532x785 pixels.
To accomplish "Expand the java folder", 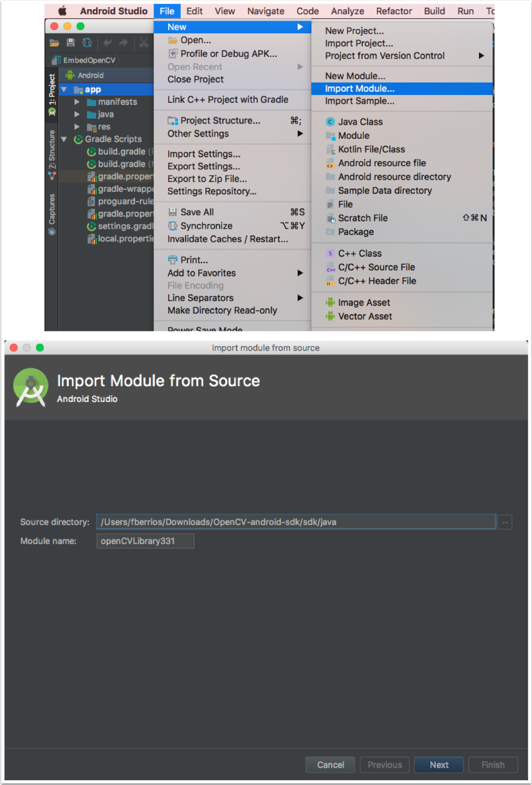I will (77, 114).
